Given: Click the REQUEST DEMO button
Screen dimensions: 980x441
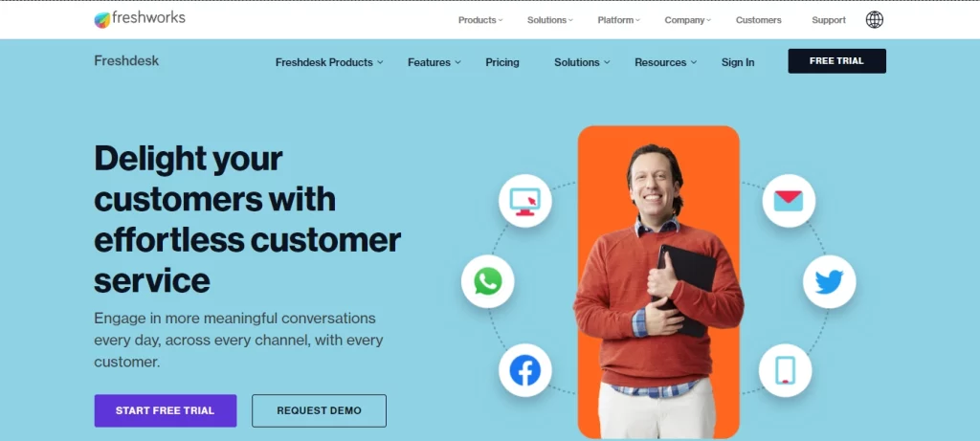Looking at the screenshot, I should click(x=319, y=411).
